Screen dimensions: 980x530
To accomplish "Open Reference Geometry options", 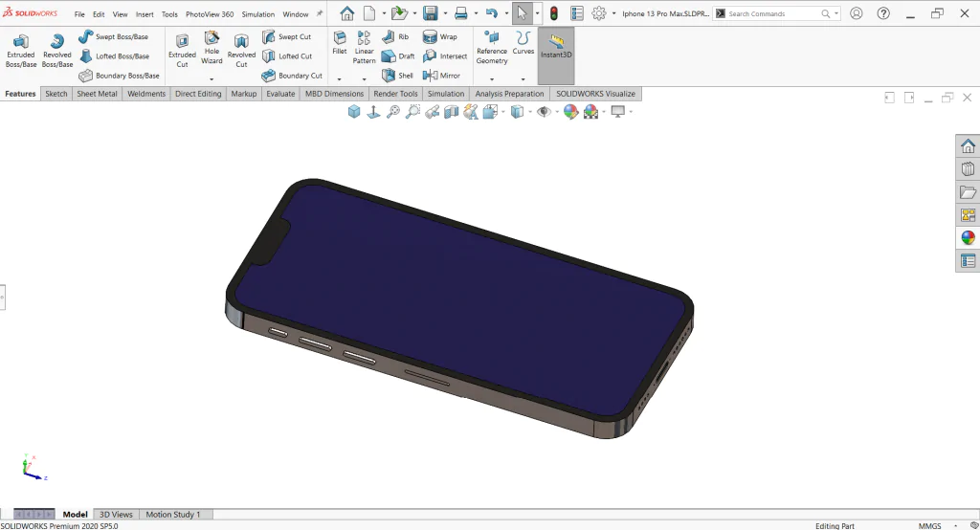I will (x=492, y=48).
